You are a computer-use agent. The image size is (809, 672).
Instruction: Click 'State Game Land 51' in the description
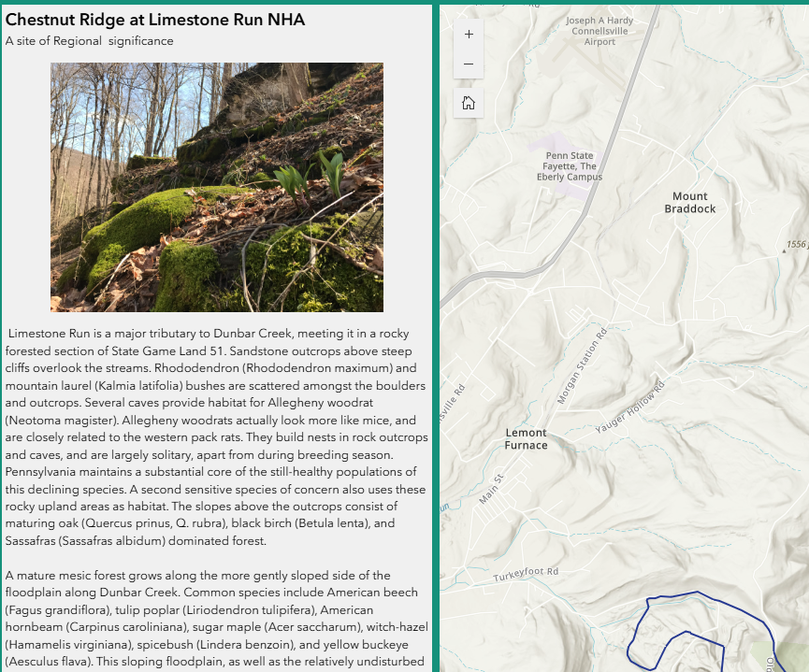click(167, 351)
